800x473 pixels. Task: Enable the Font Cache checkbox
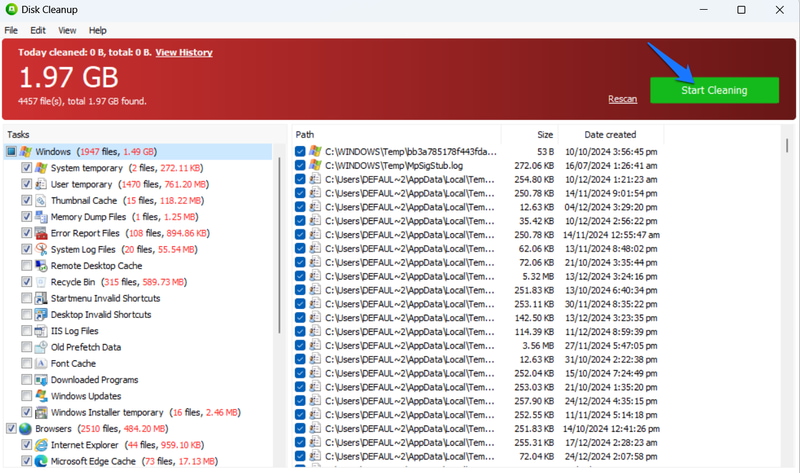click(x=27, y=363)
